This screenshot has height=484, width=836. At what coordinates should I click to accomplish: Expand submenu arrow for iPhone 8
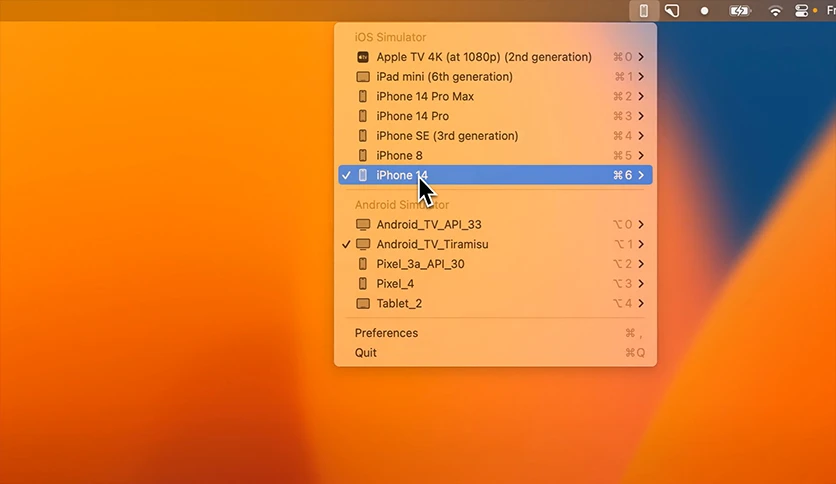pos(641,156)
